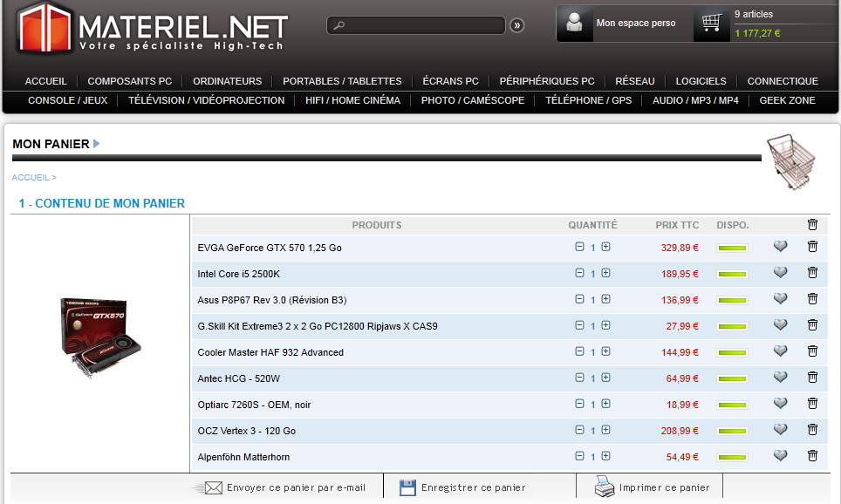Click heart icon for Antec HCG - 520W

point(780,378)
